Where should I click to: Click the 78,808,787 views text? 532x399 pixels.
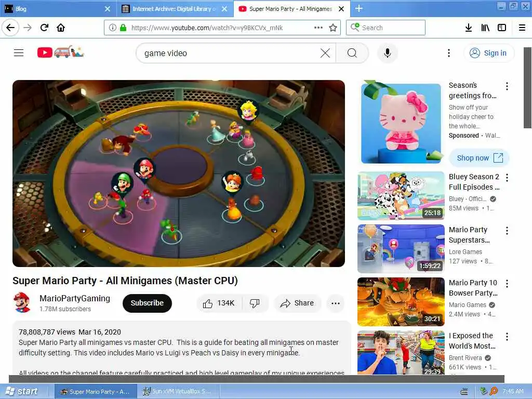[x=47, y=332]
